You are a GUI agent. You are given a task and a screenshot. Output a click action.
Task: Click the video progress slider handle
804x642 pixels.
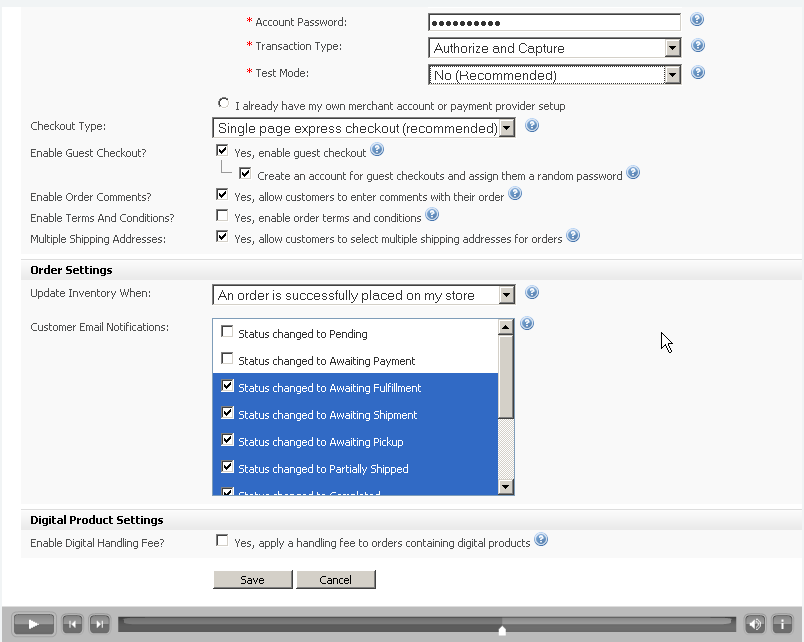[x=502, y=630]
